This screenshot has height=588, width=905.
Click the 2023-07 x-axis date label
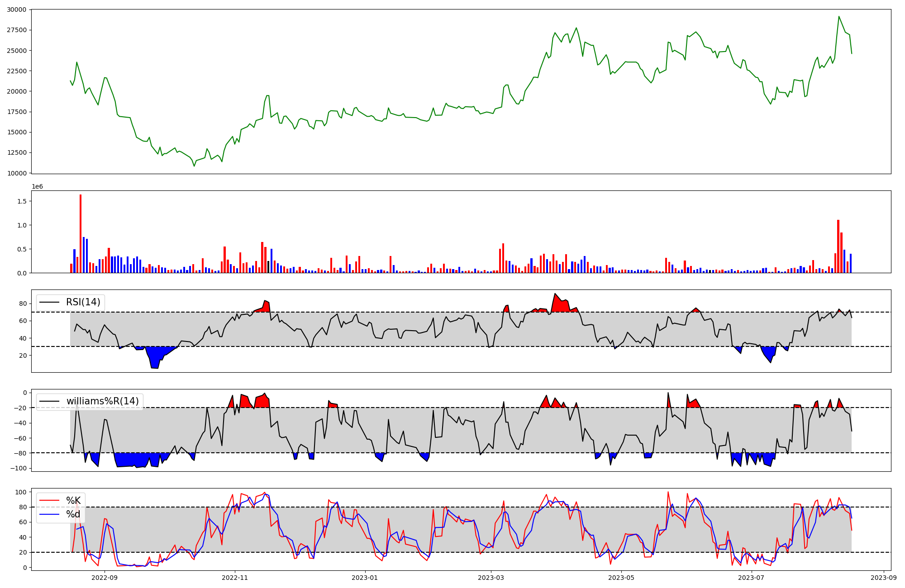tap(751, 578)
